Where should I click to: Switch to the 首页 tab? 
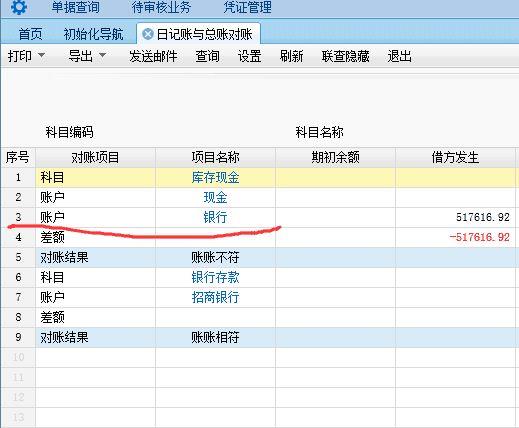(30, 34)
